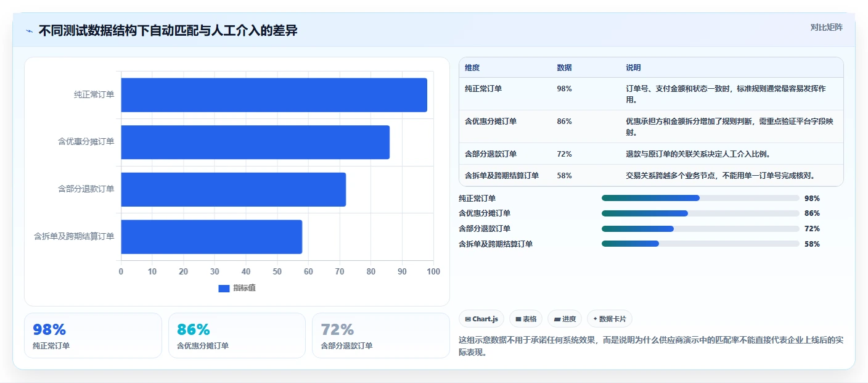
Task: Click the 维度 table column header
Action: point(472,67)
